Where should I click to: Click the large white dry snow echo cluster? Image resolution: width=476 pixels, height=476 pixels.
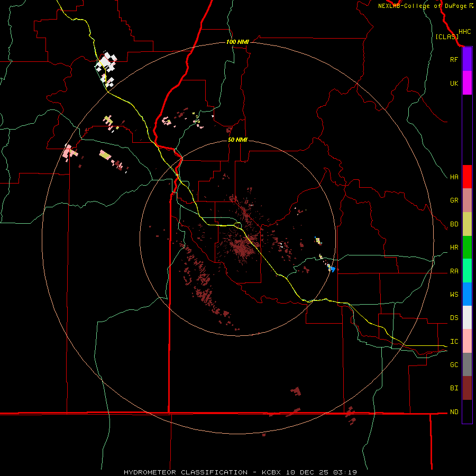[x=106, y=62]
